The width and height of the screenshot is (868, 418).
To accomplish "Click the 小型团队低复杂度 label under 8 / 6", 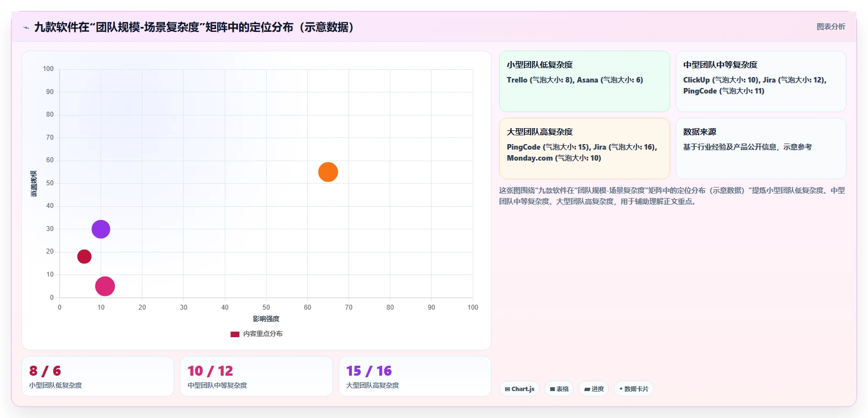I will click(56, 386).
